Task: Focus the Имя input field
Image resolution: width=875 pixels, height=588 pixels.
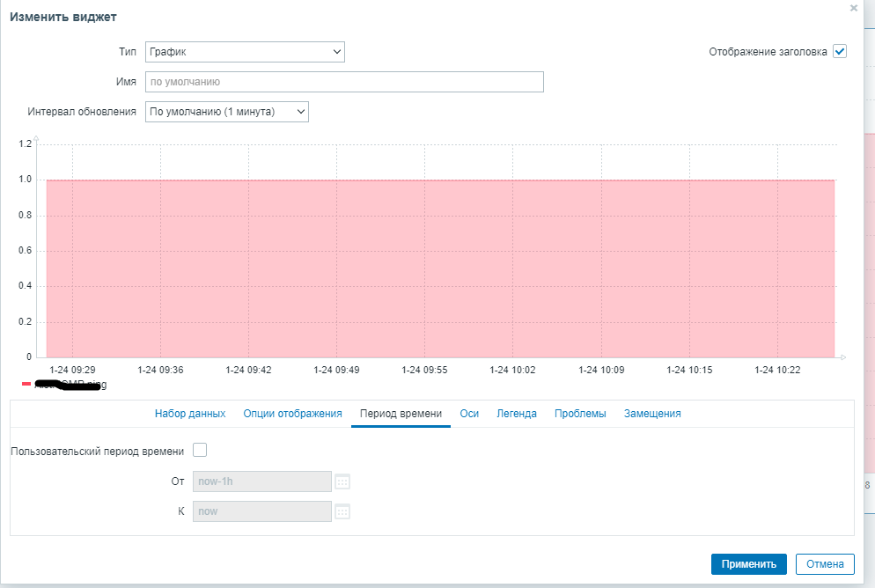Action: click(x=344, y=82)
